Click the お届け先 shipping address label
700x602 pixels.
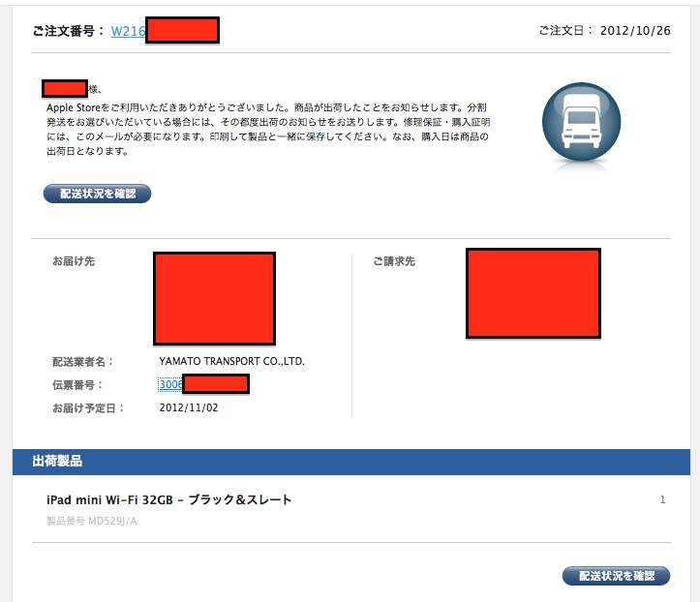click(74, 261)
